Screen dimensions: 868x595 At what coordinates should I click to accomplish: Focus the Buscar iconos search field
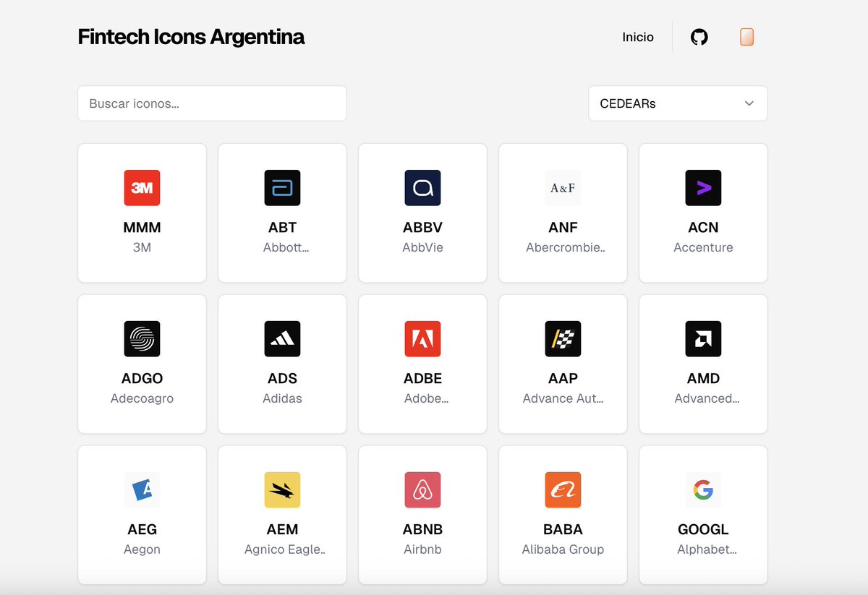tap(212, 103)
